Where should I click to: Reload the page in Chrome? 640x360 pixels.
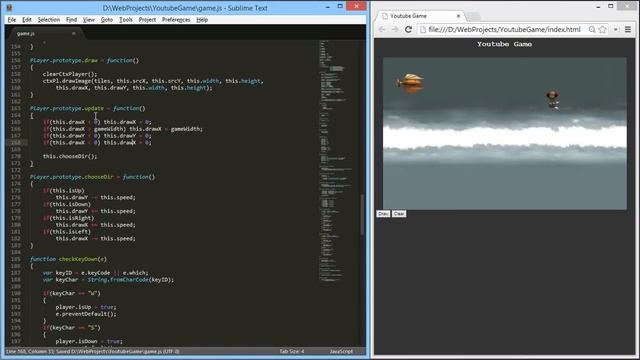[408, 29]
